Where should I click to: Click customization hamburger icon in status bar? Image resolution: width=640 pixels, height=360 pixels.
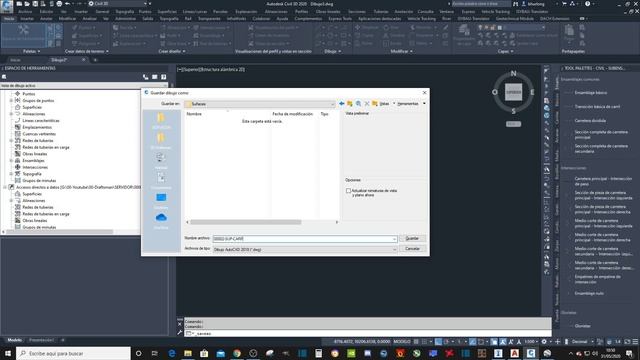pos(635,342)
